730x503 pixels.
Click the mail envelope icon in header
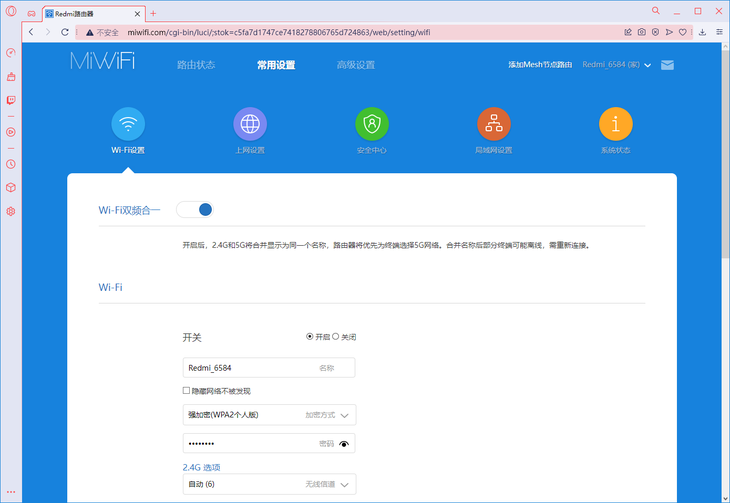[668, 65]
